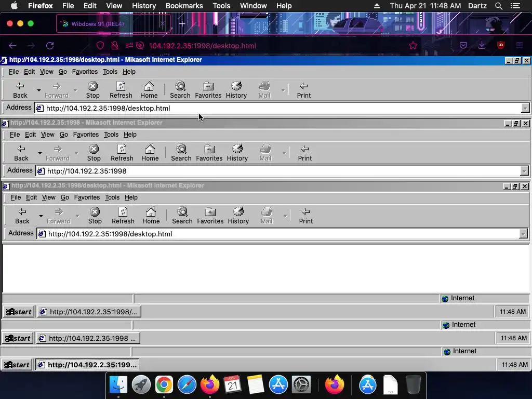Image resolution: width=532 pixels, height=399 pixels.
Task: Open Favorites menu in middle Explorer window
Action: click(86, 135)
